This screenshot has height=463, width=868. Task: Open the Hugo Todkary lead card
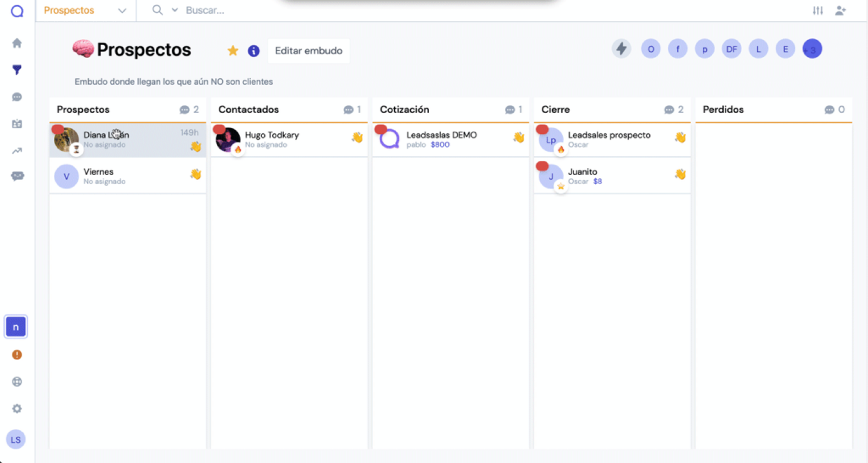point(289,140)
